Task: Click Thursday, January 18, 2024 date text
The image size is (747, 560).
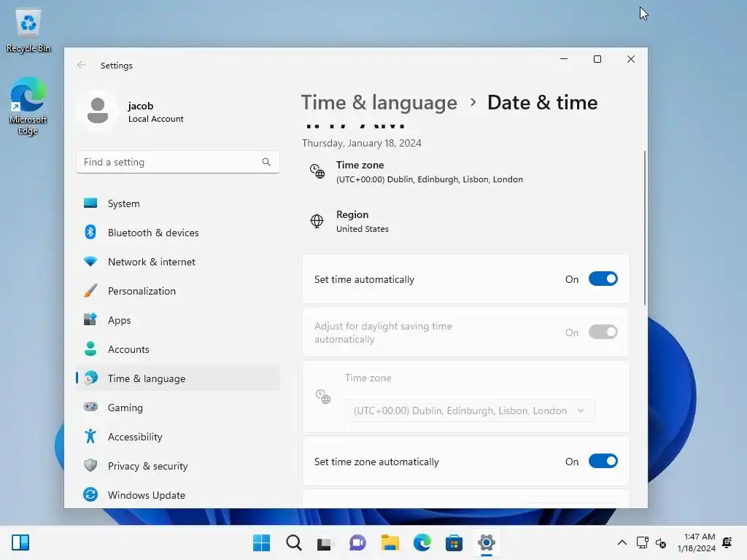Action: (362, 143)
